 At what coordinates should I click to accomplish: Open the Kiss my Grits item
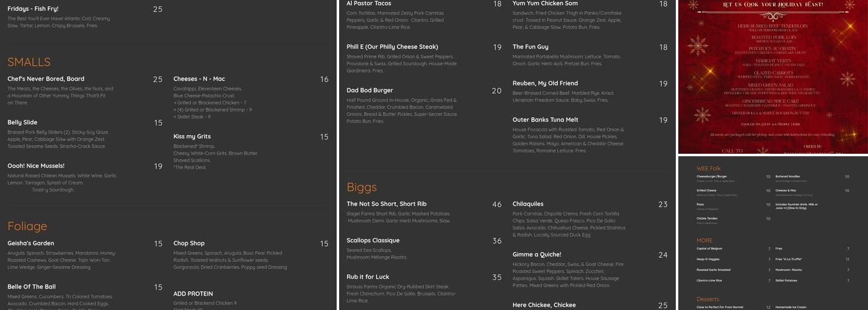click(x=192, y=136)
